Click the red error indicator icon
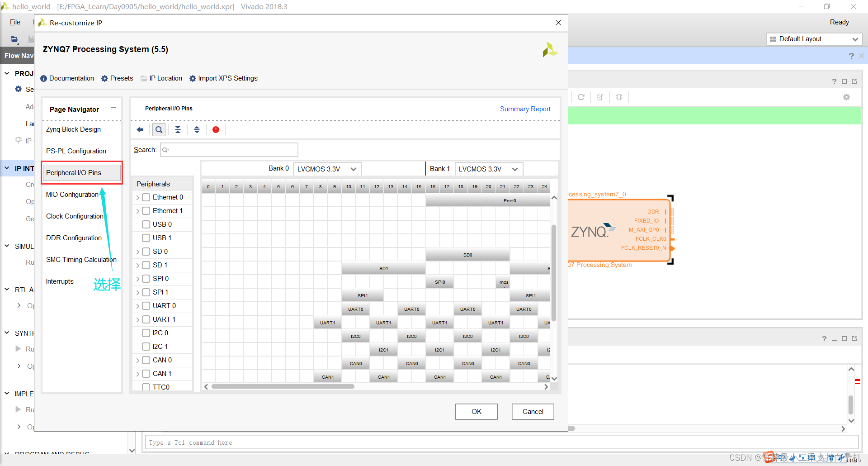The height and width of the screenshot is (466, 868). [216, 130]
